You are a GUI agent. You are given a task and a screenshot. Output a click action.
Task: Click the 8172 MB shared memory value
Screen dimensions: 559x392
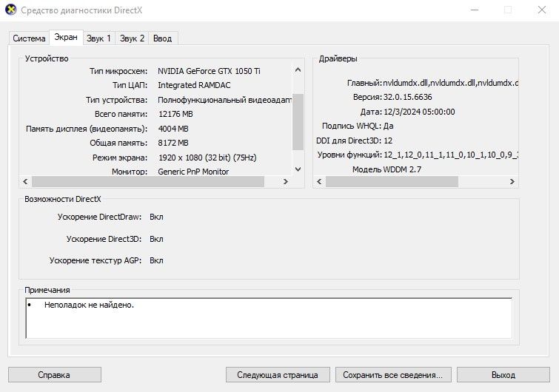173,143
